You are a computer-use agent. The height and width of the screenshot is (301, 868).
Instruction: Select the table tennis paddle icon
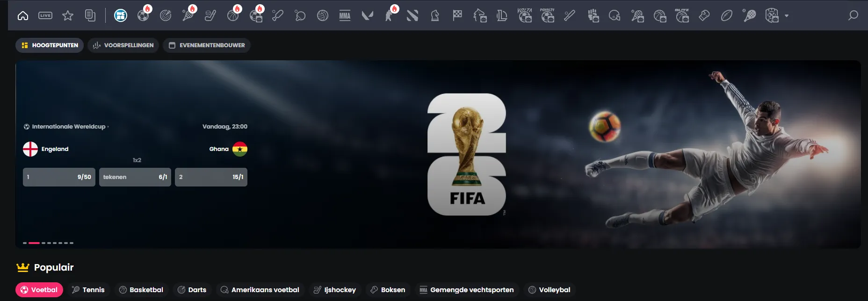(300, 15)
